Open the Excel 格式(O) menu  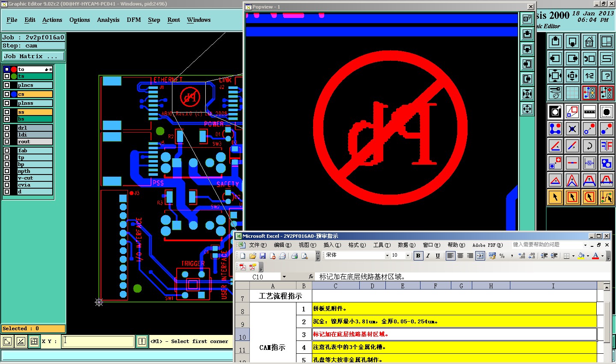tap(357, 245)
